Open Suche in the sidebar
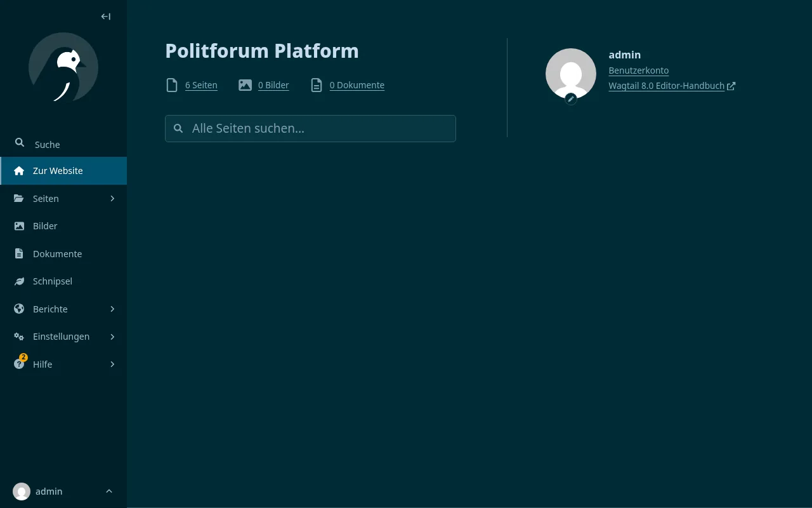 (x=63, y=144)
